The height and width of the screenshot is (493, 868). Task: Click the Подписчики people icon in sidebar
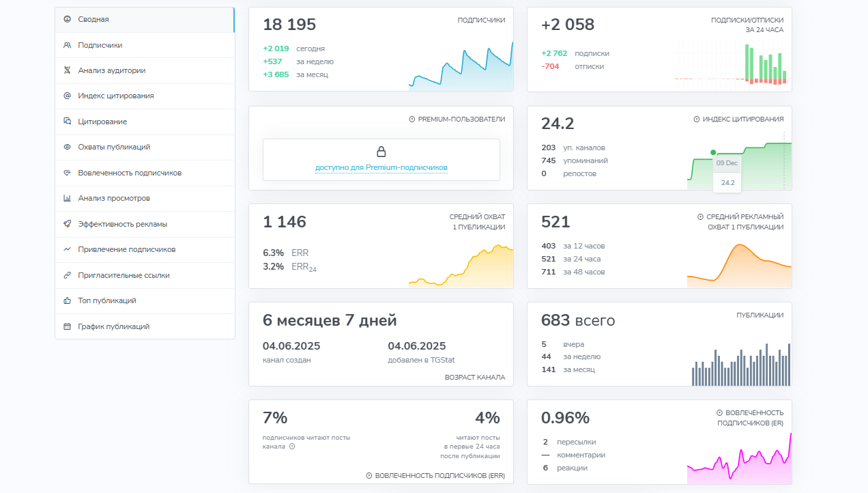pyautogui.click(x=67, y=45)
